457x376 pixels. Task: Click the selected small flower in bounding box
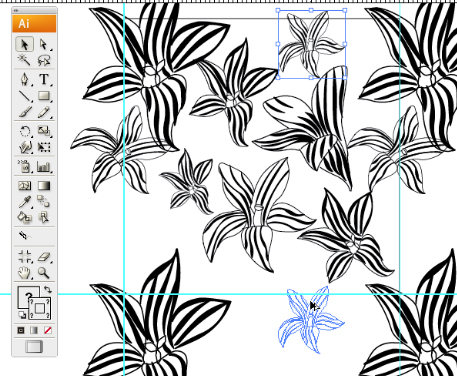tap(311, 44)
